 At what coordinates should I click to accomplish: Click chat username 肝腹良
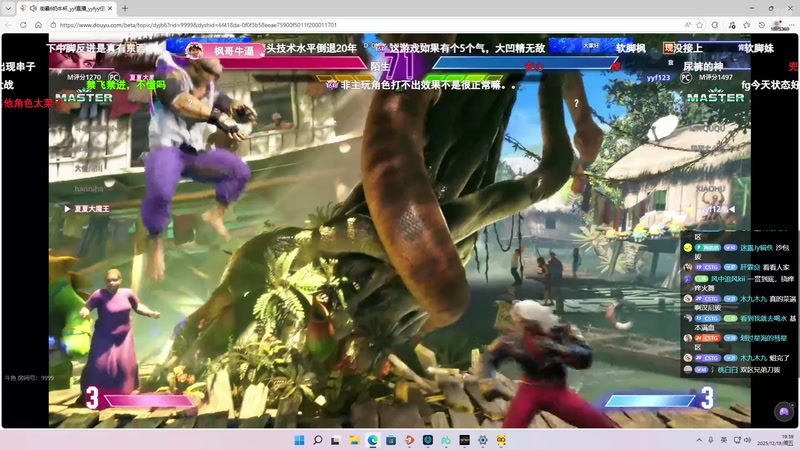tap(750, 267)
